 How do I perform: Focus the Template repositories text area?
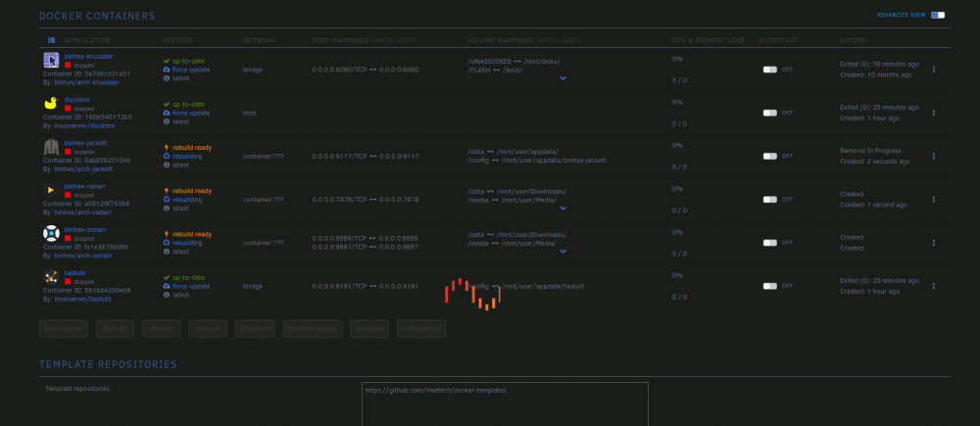pyautogui.click(x=505, y=404)
